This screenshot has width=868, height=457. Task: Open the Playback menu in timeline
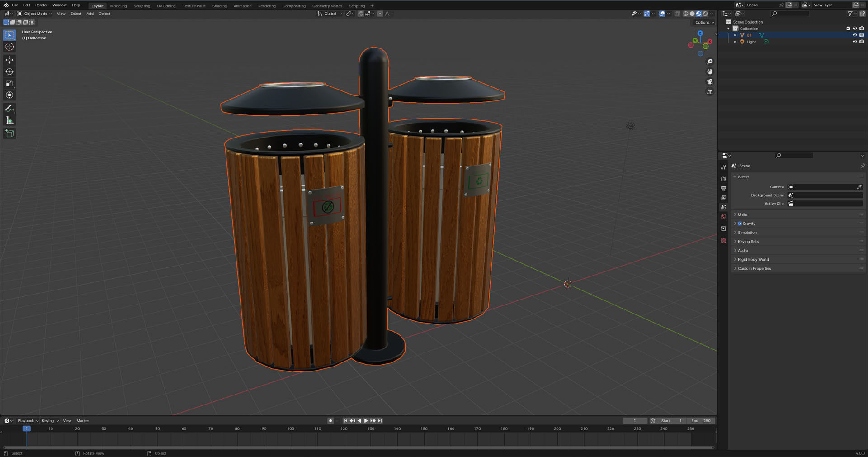click(28, 421)
